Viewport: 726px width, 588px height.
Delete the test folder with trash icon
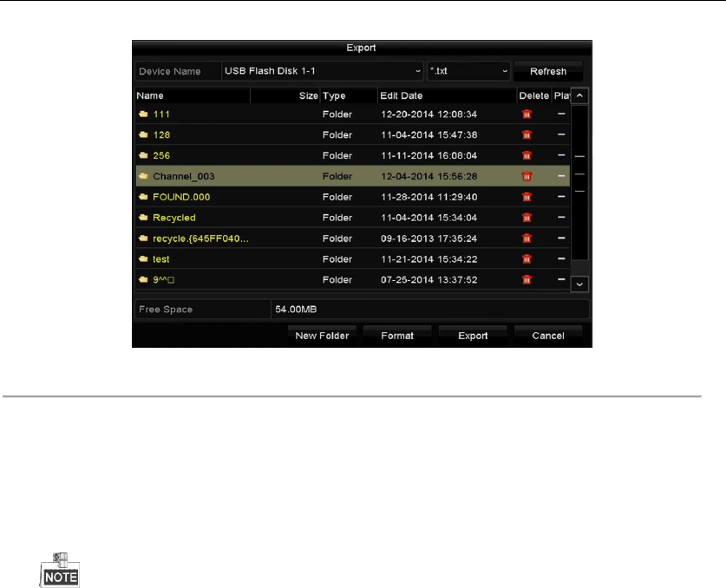click(527, 258)
